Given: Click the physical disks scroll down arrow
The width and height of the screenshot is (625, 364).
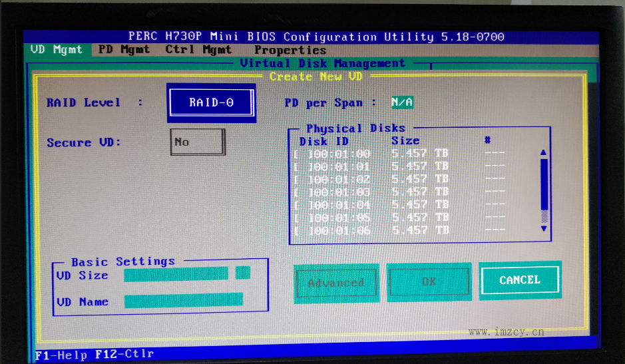Looking at the screenshot, I should pos(544,228).
